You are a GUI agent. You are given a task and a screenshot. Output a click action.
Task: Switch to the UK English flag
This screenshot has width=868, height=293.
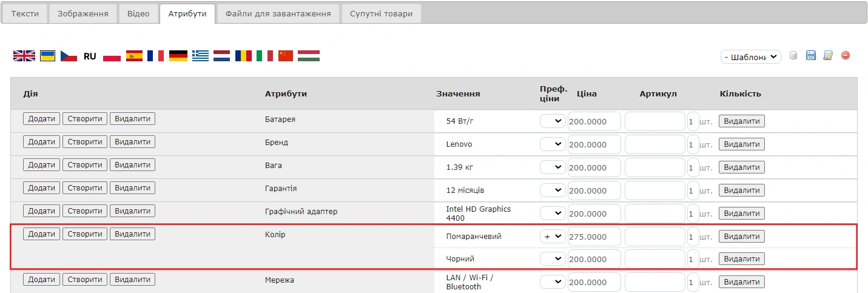[x=24, y=56]
